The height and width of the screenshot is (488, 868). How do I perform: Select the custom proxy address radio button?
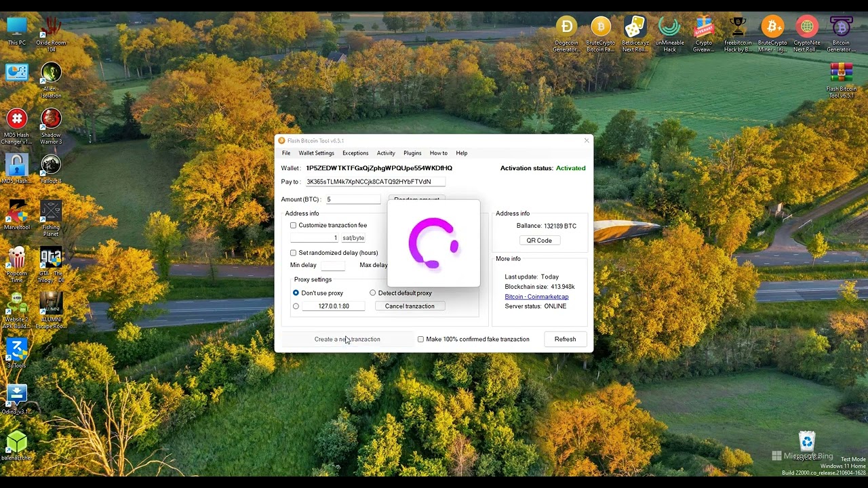(x=296, y=306)
